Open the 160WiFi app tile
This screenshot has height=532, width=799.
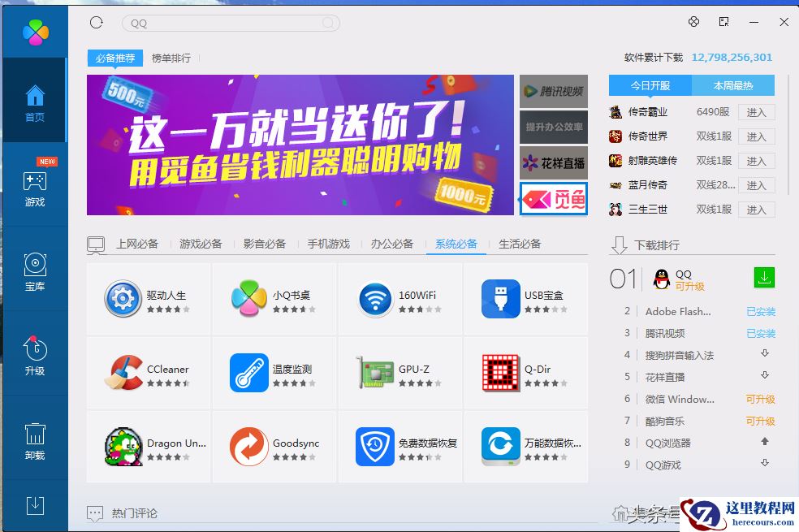coord(400,299)
